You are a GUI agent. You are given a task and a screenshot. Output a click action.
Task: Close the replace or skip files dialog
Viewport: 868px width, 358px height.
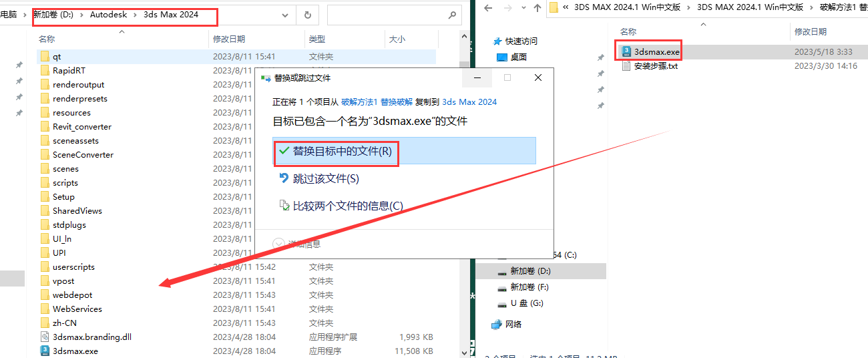coord(538,78)
